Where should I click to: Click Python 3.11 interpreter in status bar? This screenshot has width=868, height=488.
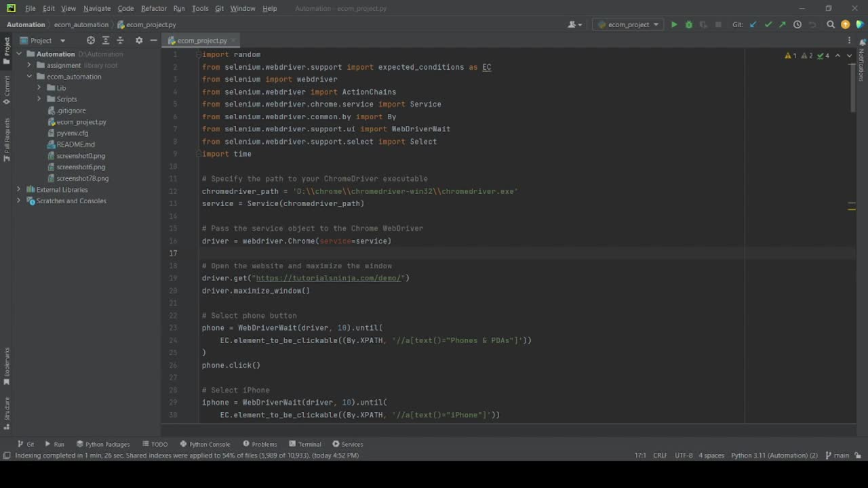pos(774,455)
